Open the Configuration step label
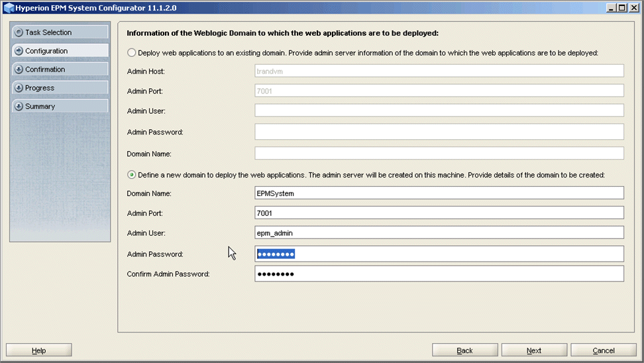This screenshot has width=644, height=363. coord(46,51)
